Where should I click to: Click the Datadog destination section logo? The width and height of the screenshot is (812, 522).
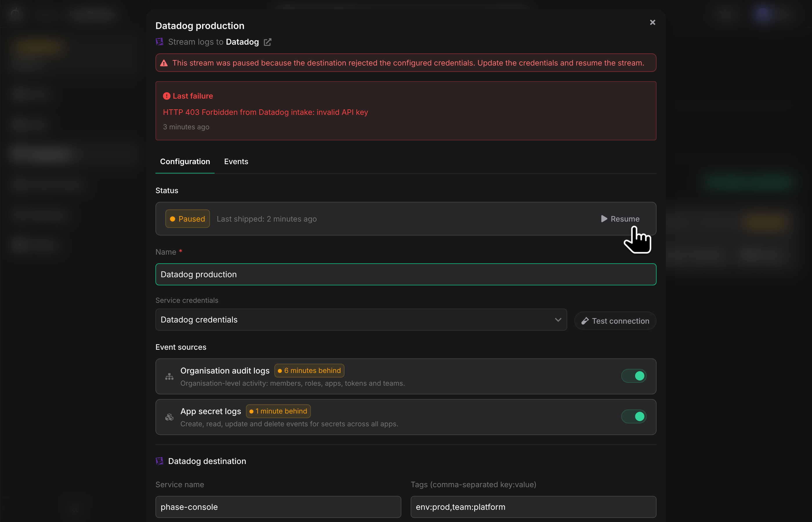pos(159,461)
